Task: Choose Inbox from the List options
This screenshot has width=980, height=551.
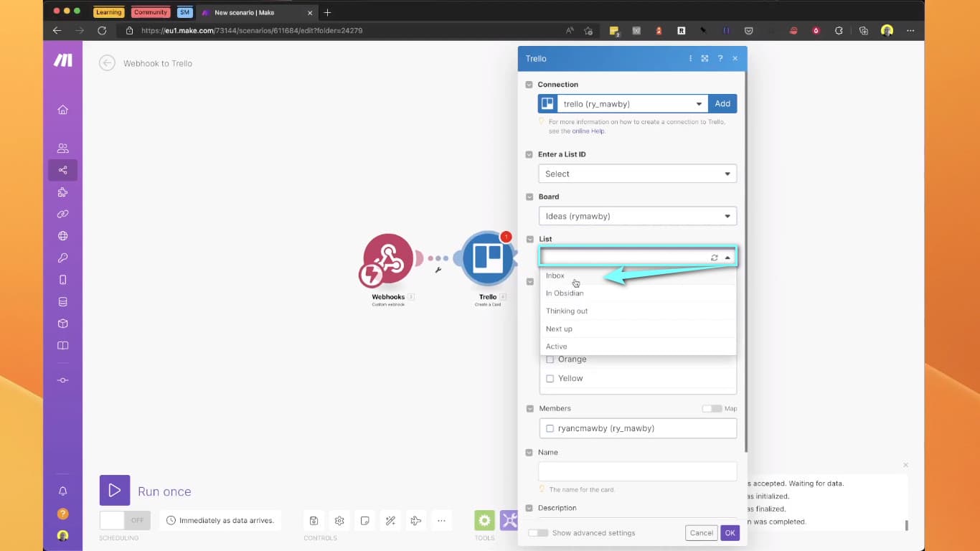Action: pyautogui.click(x=638, y=275)
